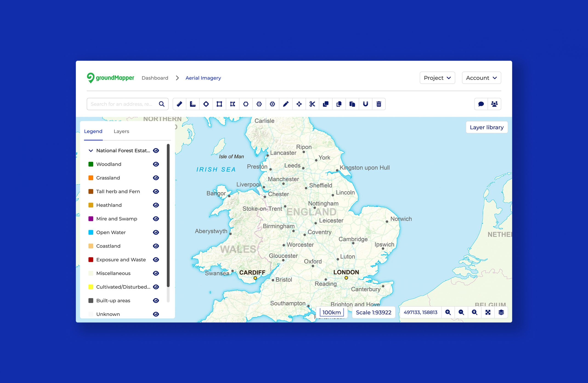Click the scissors cut tool
Viewport: 588px width, 383px height.
point(312,104)
